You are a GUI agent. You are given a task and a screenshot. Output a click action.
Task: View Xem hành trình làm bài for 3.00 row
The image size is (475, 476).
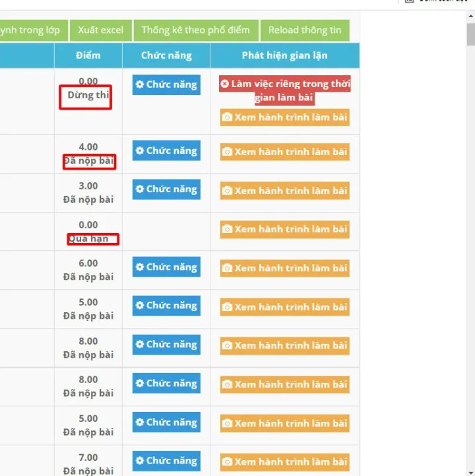click(x=284, y=191)
